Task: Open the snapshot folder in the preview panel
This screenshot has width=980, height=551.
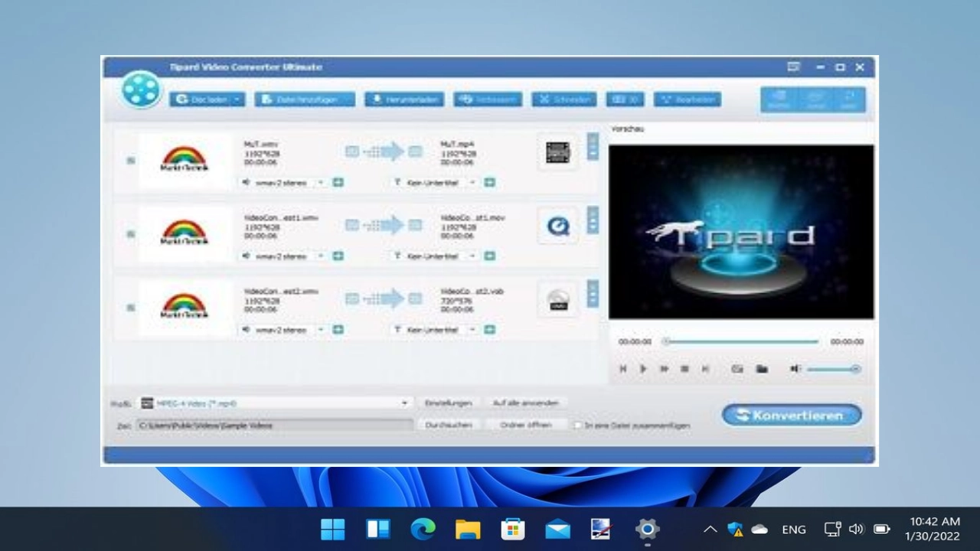Action: point(762,369)
